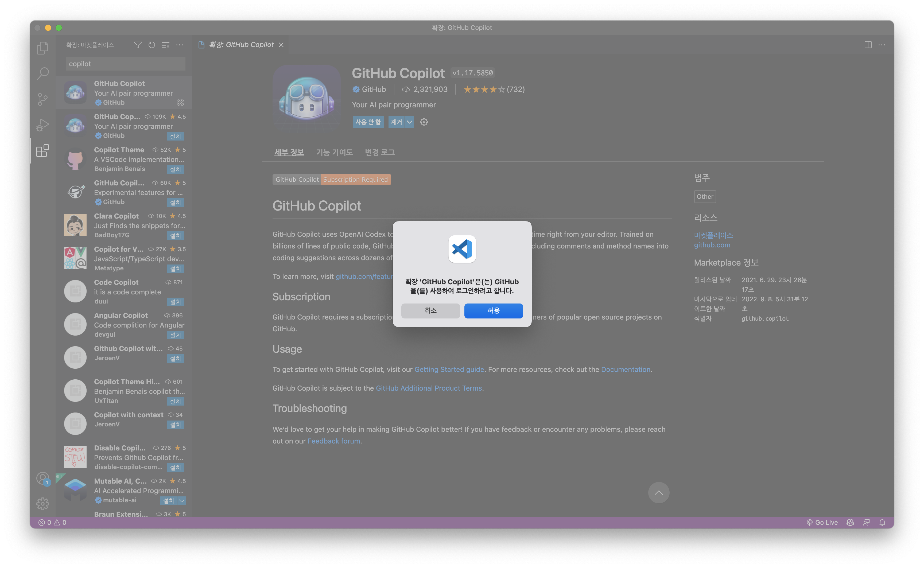Screen dimensions: 924x568
Task: Split the editor to the right
Action: click(868, 45)
